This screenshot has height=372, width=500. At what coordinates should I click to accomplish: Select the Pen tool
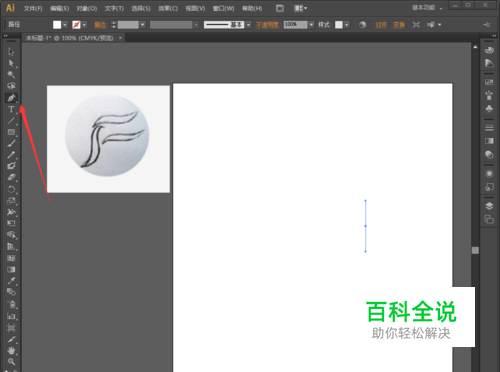coord(11,98)
